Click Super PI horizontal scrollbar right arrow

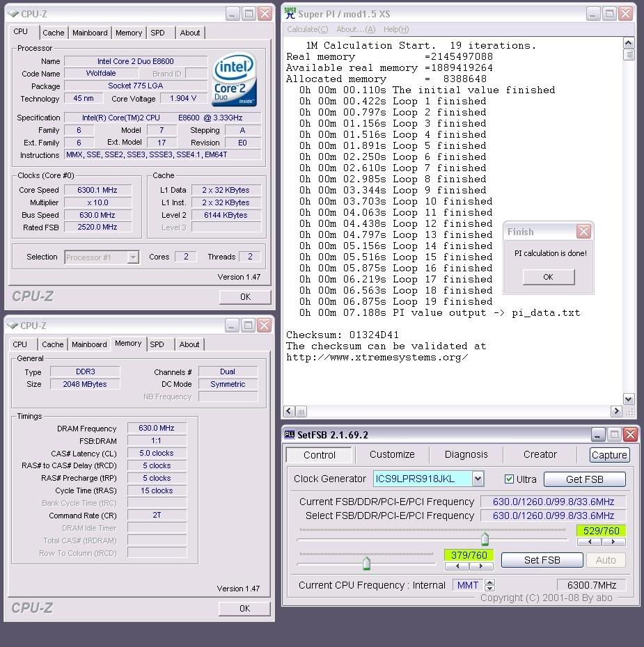tap(616, 411)
